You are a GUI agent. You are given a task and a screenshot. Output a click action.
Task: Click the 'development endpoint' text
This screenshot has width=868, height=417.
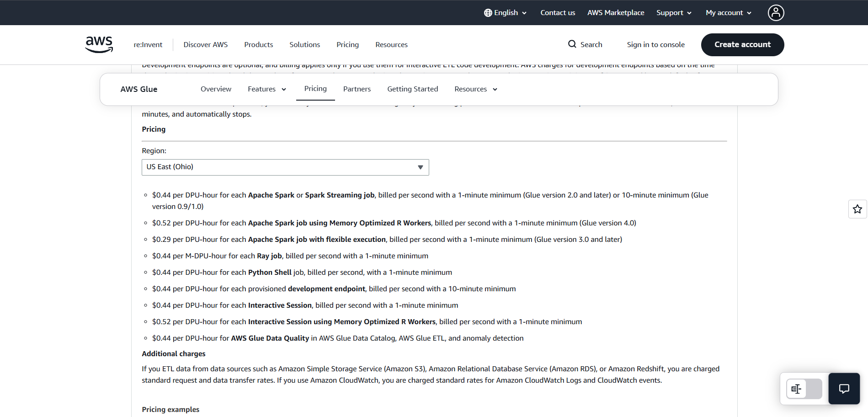pos(326,289)
